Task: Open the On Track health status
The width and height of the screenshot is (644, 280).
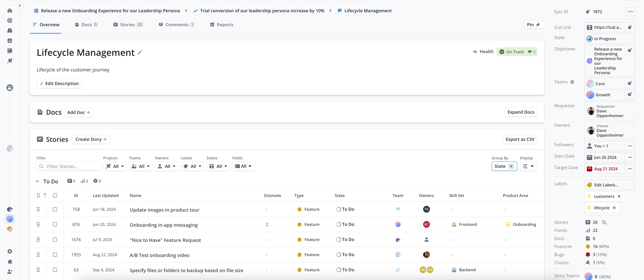Action: pos(517,52)
